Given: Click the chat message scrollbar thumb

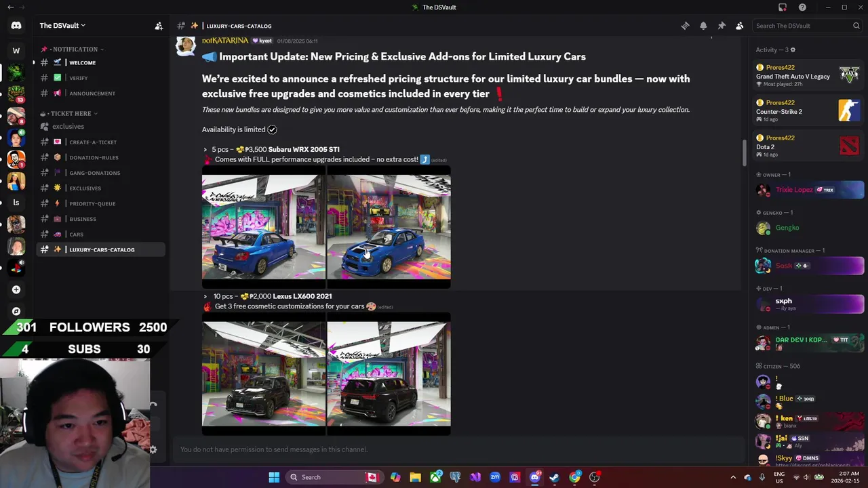Looking at the screenshot, I should (744, 152).
